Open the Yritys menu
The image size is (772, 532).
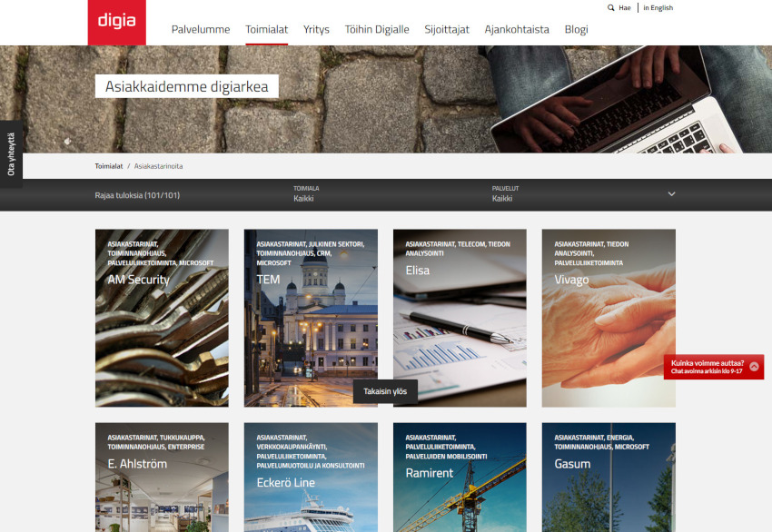(x=316, y=30)
